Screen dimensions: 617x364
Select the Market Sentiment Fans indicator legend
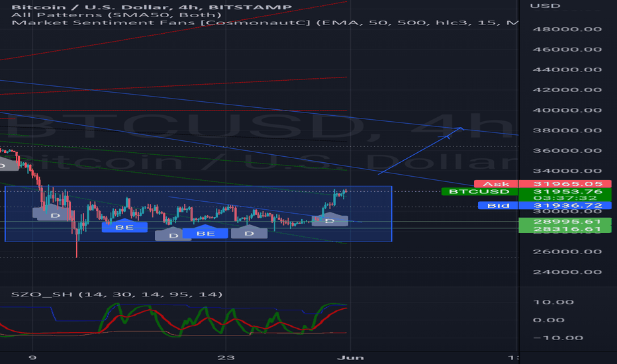tap(265, 23)
